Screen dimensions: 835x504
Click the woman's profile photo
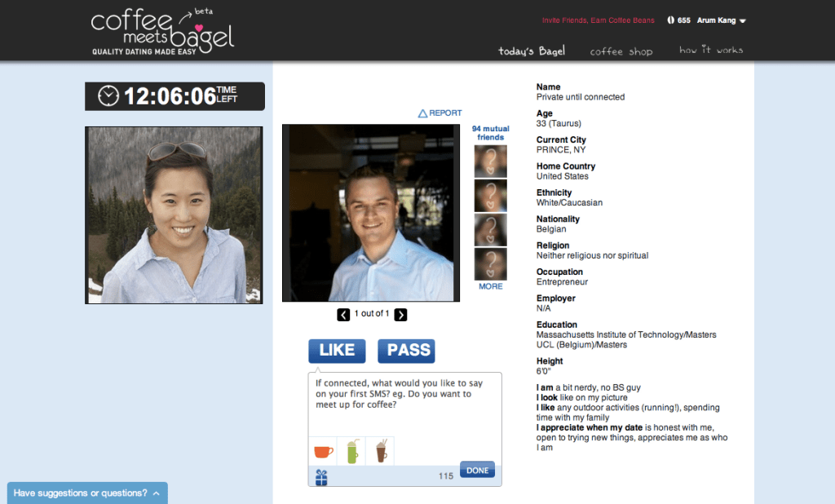coord(174,215)
